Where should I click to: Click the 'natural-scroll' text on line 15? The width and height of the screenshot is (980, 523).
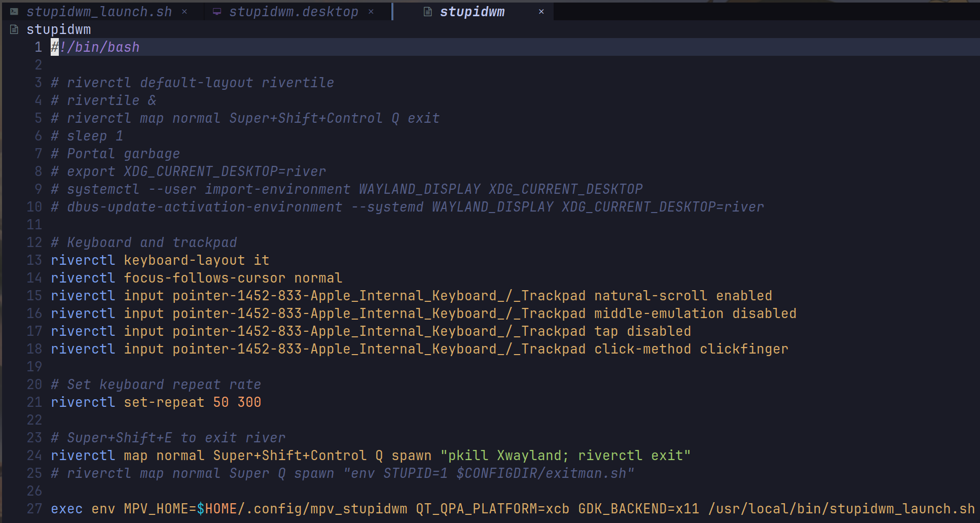(x=650, y=296)
